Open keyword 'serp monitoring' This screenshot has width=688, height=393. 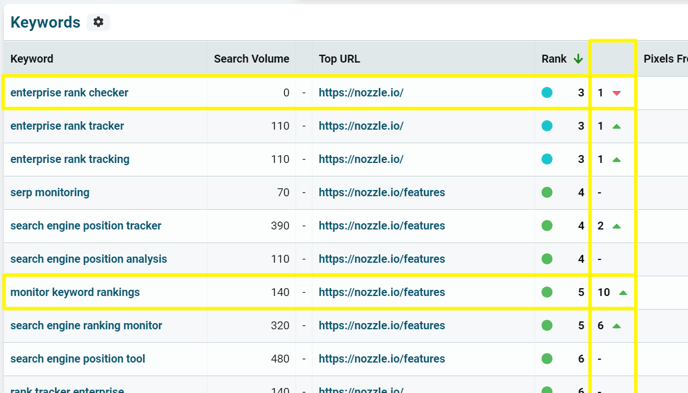point(50,193)
